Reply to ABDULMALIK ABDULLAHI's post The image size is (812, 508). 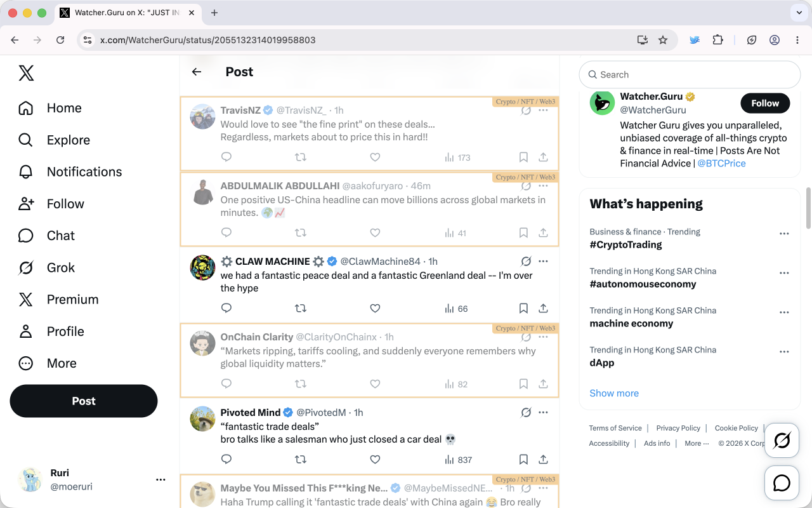coord(226,233)
